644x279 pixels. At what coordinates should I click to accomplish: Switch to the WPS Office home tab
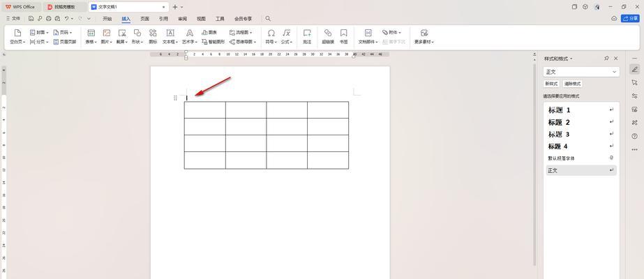coord(20,7)
